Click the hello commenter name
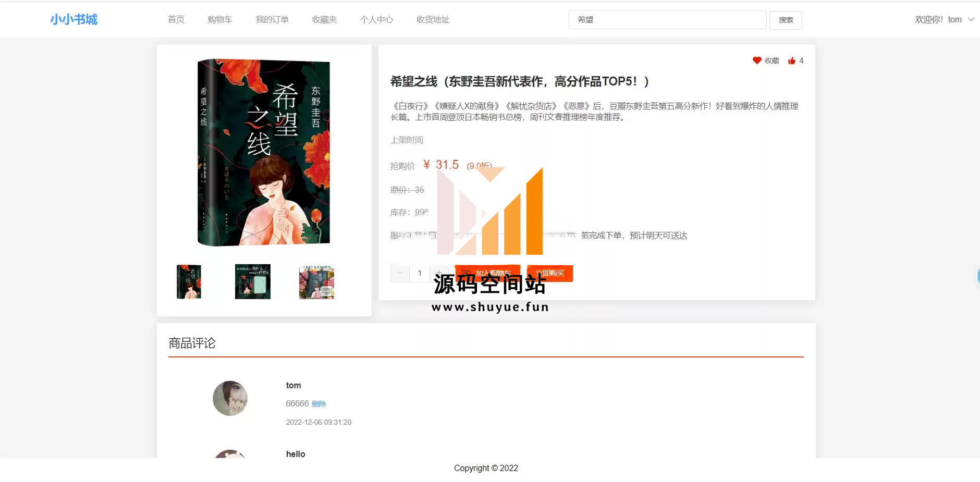 (x=296, y=454)
